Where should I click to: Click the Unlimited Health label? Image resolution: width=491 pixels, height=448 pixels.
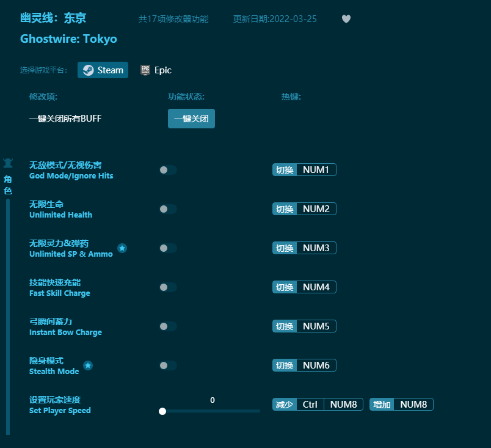click(60, 215)
